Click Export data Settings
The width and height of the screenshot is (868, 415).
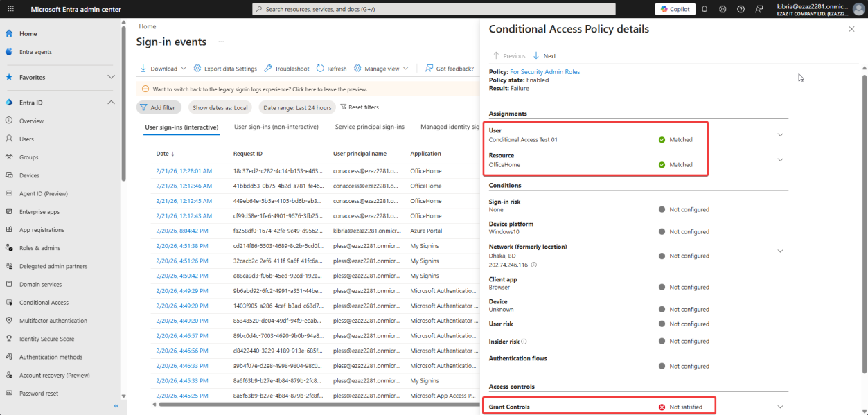225,69
